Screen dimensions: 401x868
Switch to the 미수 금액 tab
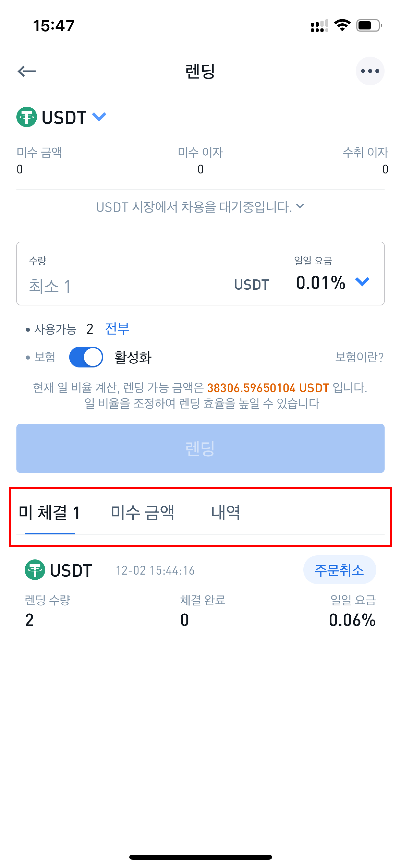[x=143, y=513]
